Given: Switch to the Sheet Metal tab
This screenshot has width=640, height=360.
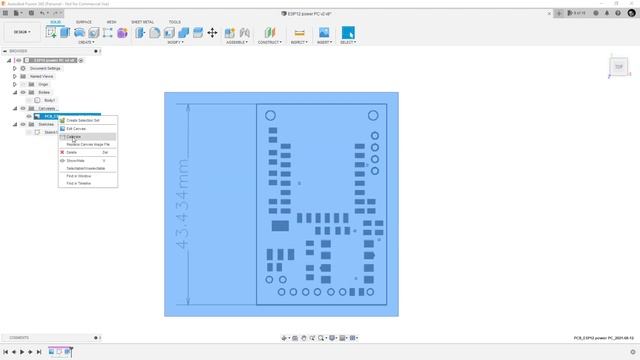Looking at the screenshot, I should 142,22.
